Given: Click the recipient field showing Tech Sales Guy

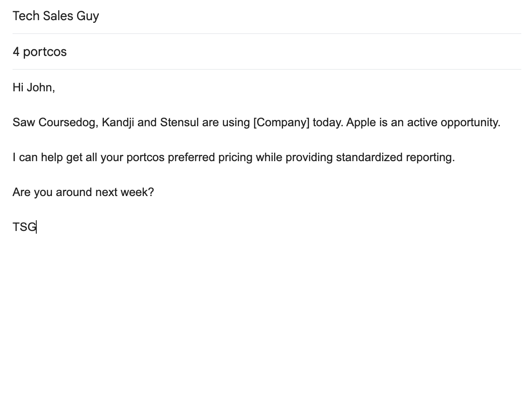Looking at the screenshot, I should pyautogui.click(x=267, y=16).
